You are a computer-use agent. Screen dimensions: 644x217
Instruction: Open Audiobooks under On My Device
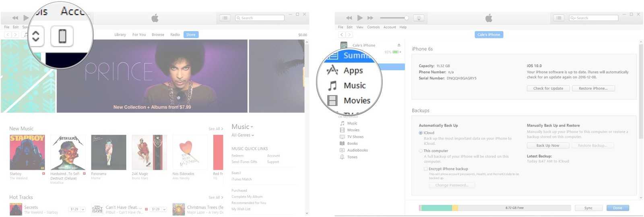click(x=357, y=150)
